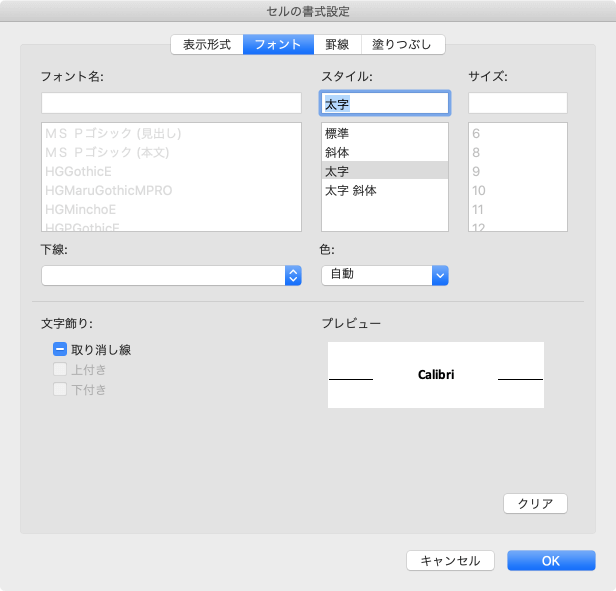Viewport: 616px width, 591px height.
Task: Enable the 下付き checkbox
Action: (60, 389)
